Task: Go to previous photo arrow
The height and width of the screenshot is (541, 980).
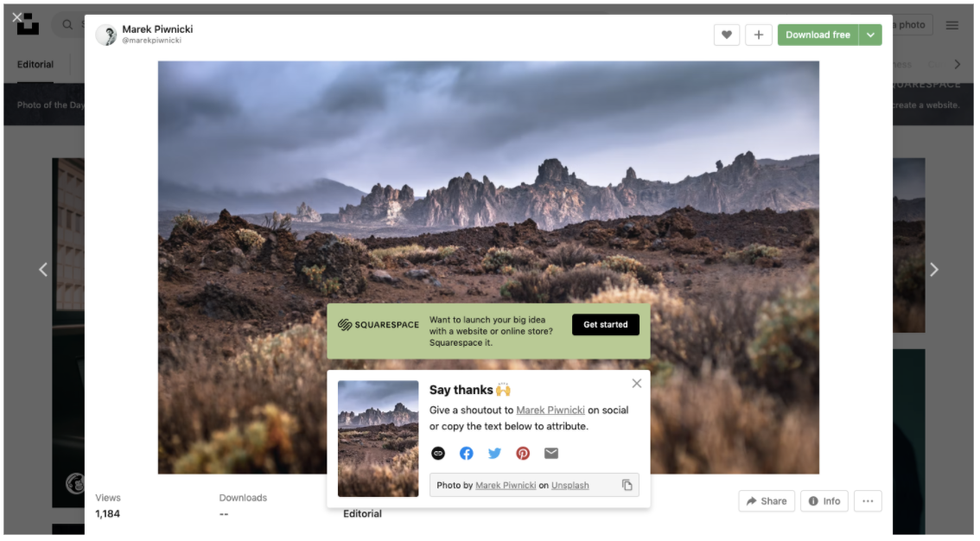Action: pos(43,270)
